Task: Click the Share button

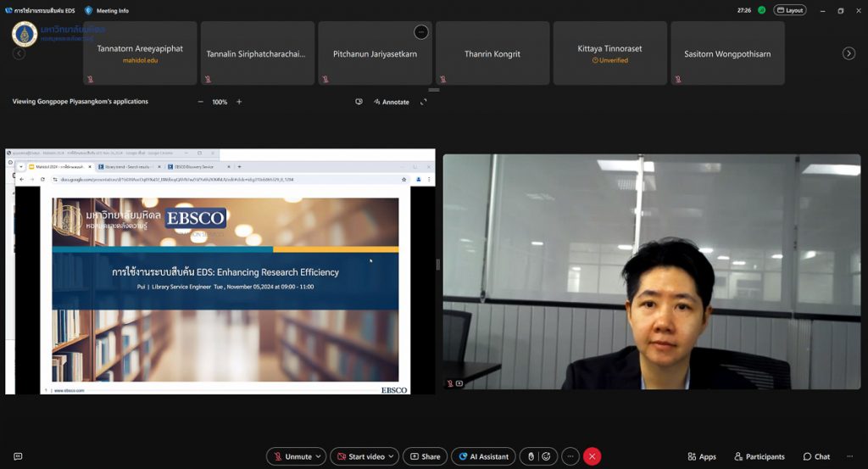Action: pyautogui.click(x=425, y=456)
